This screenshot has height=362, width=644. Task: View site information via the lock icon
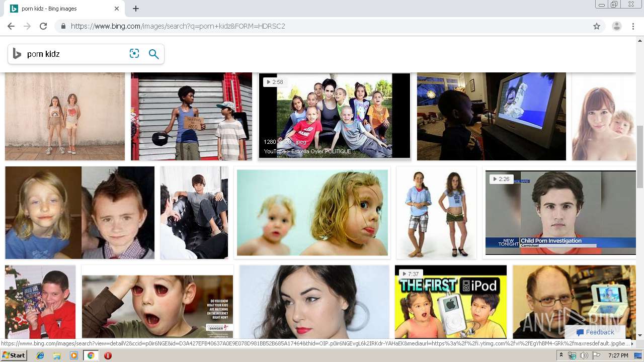point(63,26)
